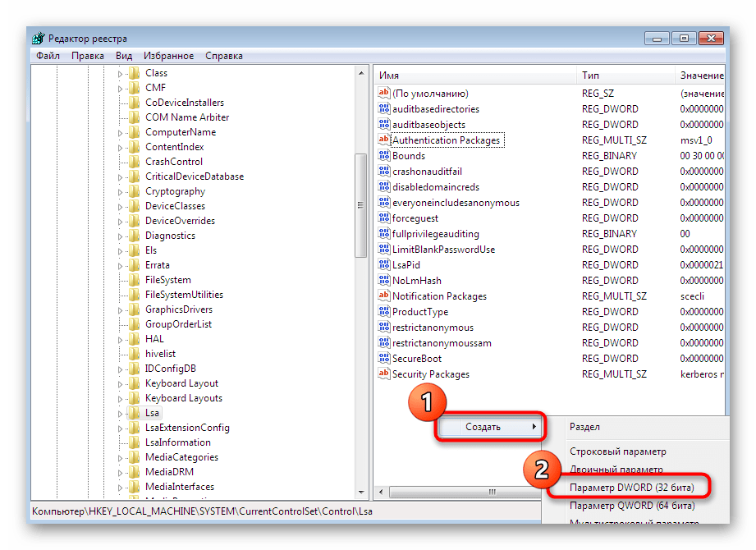Select the Security Packages value icon
Image resolution: width=756 pixels, height=550 pixels.
point(383,374)
